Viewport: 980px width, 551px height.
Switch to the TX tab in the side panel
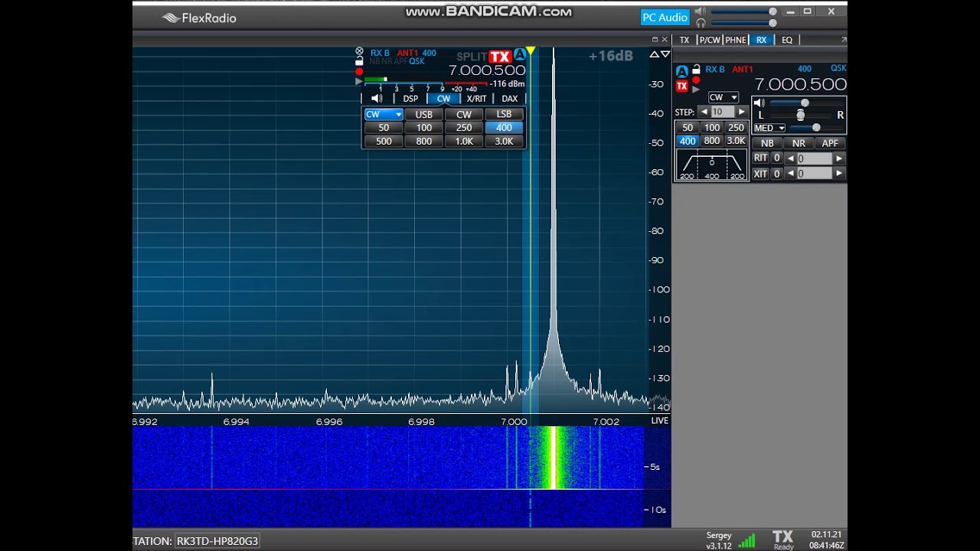pyautogui.click(x=684, y=40)
